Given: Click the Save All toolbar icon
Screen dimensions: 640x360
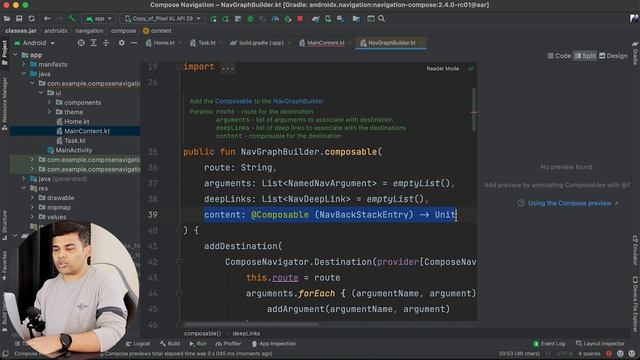Looking at the screenshot, I should (x=19, y=19).
